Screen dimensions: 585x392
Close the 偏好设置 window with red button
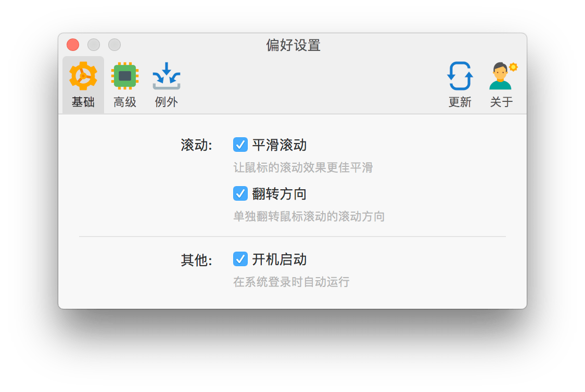pyautogui.click(x=73, y=45)
